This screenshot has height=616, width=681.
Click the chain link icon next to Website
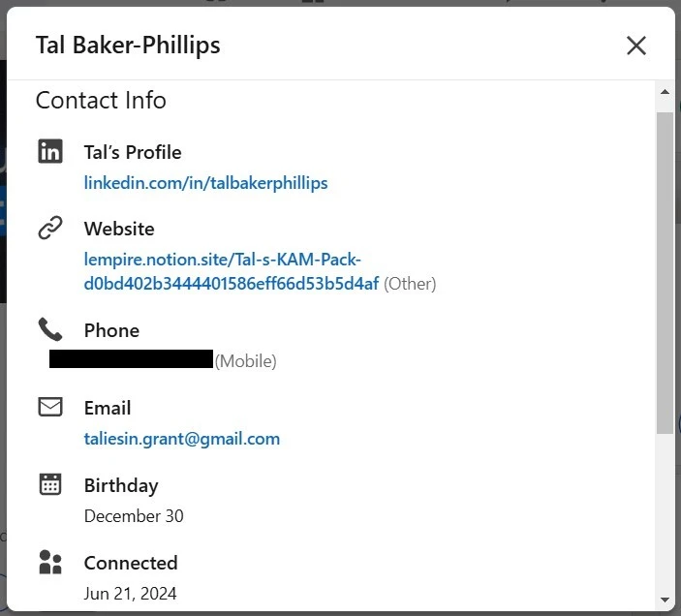click(x=50, y=229)
